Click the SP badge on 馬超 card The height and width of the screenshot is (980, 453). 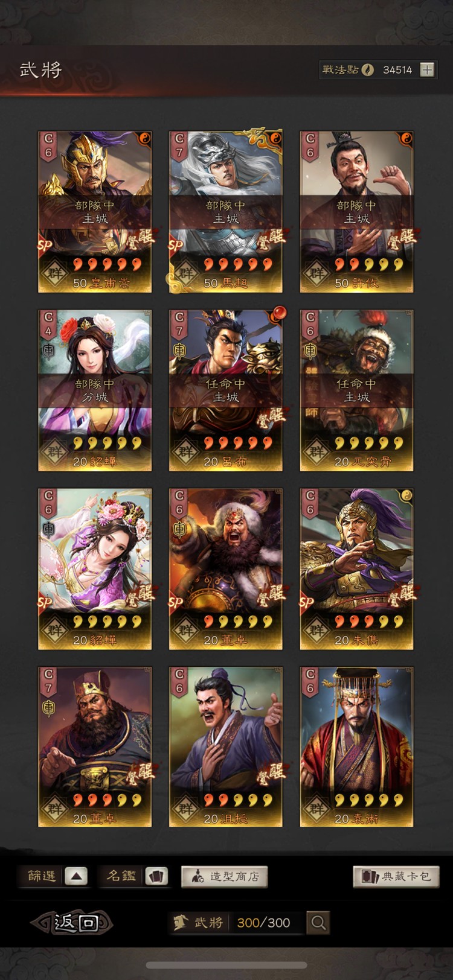176,245
